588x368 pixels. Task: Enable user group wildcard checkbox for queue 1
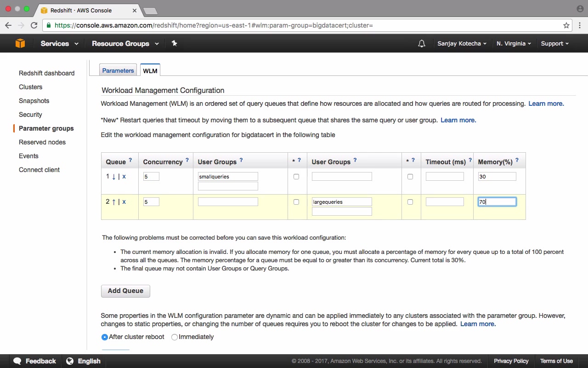click(x=296, y=177)
